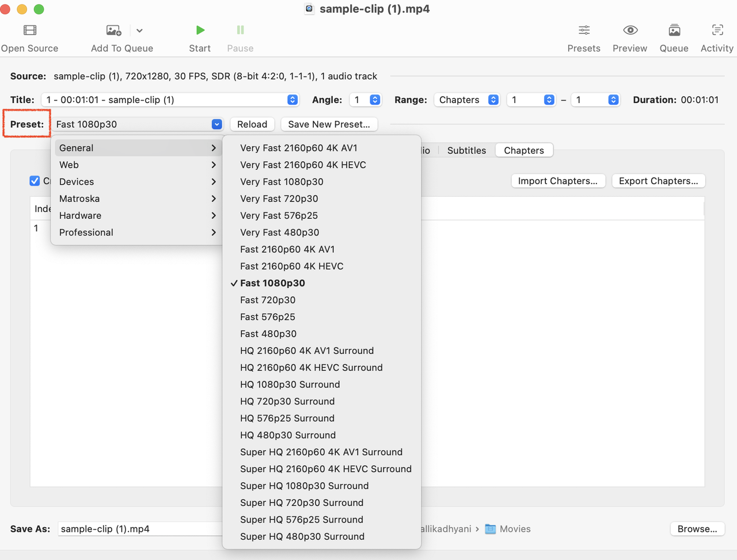The width and height of the screenshot is (737, 560).
Task: Switch to the Subtitles tab
Action: click(466, 150)
